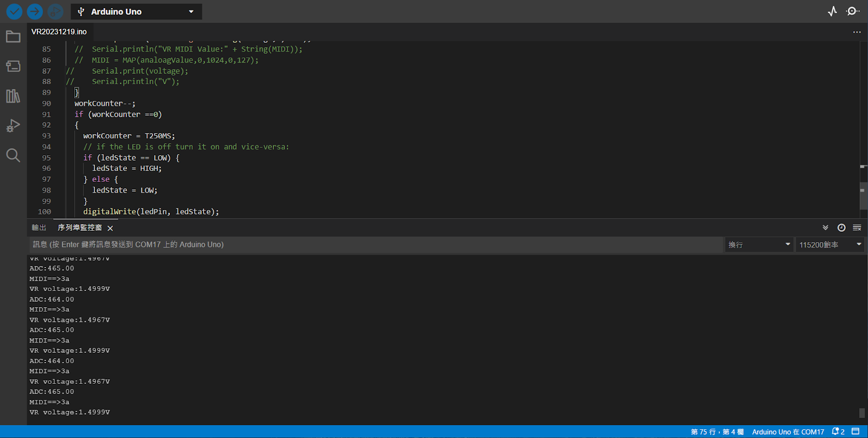Open the notifications bell in status bar
Viewport: 868px width, 438px height.
[838, 432]
